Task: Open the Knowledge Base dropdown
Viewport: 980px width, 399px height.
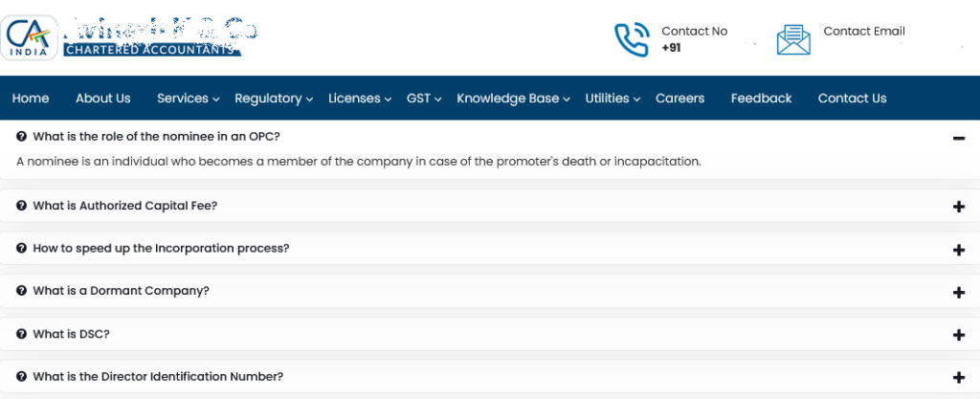Action: pos(513,99)
